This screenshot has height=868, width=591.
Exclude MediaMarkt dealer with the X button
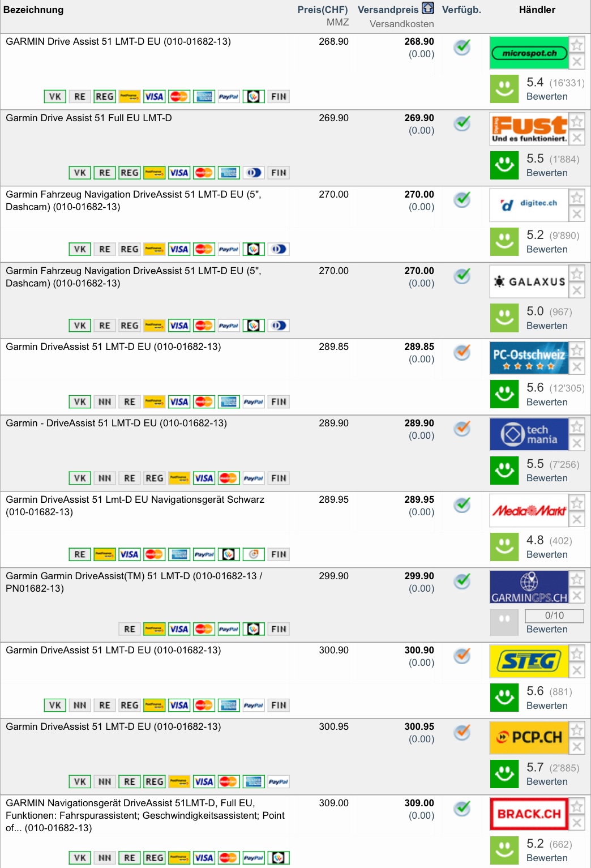pyautogui.click(x=577, y=519)
